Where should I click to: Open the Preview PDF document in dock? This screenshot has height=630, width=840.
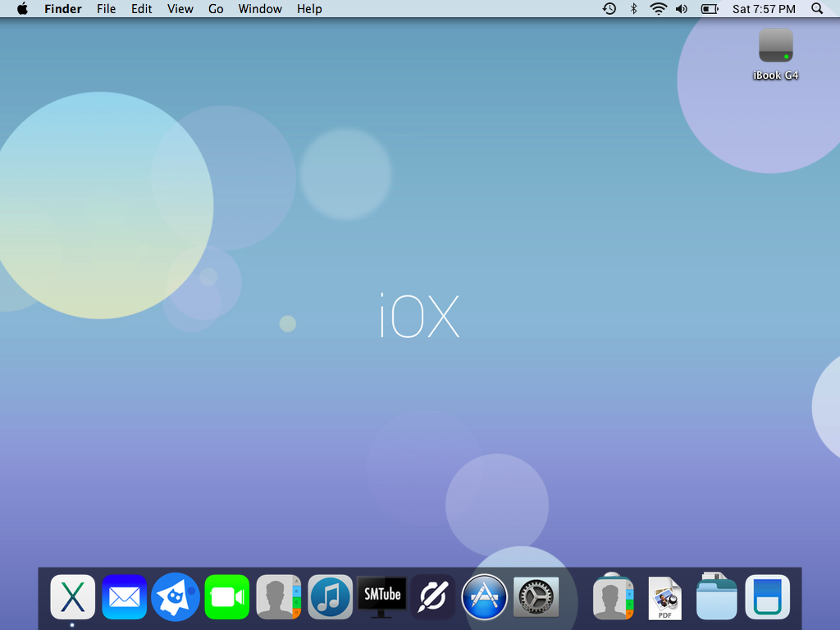(x=664, y=598)
